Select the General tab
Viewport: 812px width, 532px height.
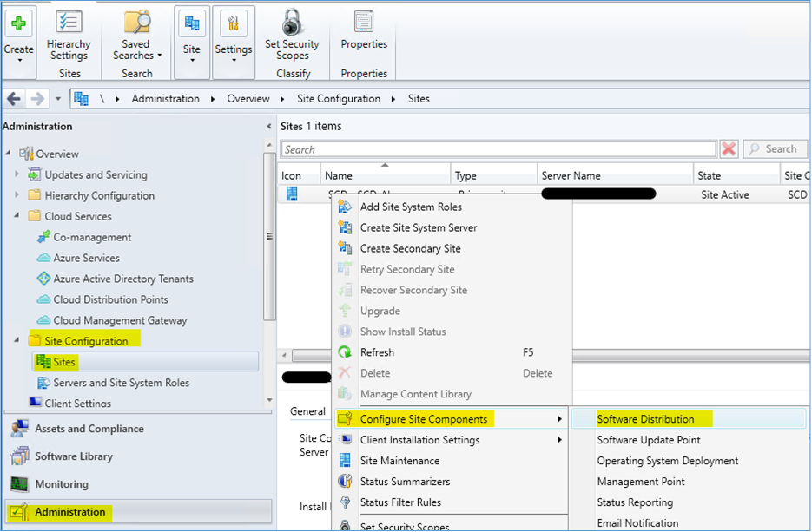coord(307,410)
